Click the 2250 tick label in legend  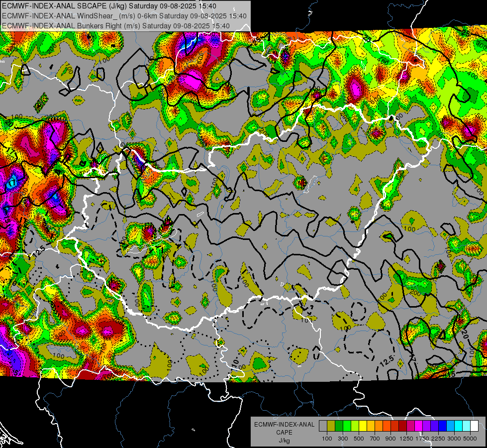pos(438,439)
